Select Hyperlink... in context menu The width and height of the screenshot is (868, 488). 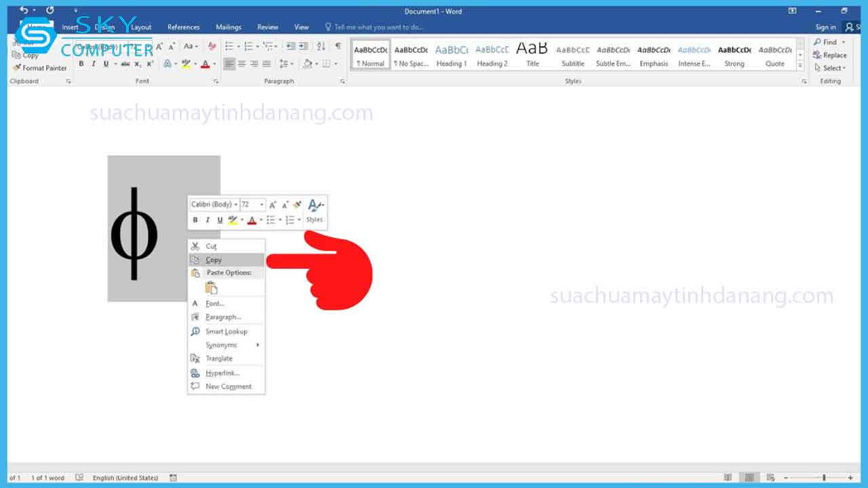coord(226,373)
